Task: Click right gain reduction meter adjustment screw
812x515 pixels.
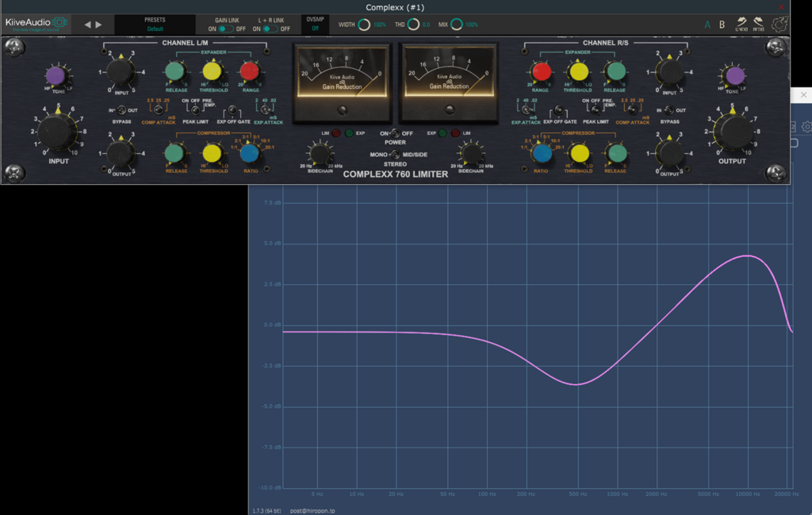Action: point(449,110)
